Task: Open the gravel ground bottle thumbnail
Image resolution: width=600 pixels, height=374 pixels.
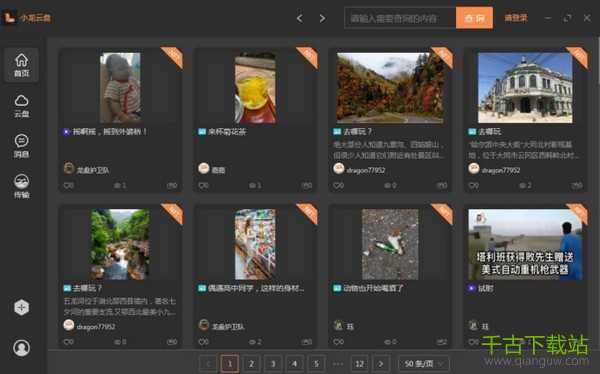Action: pyautogui.click(x=390, y=244)
